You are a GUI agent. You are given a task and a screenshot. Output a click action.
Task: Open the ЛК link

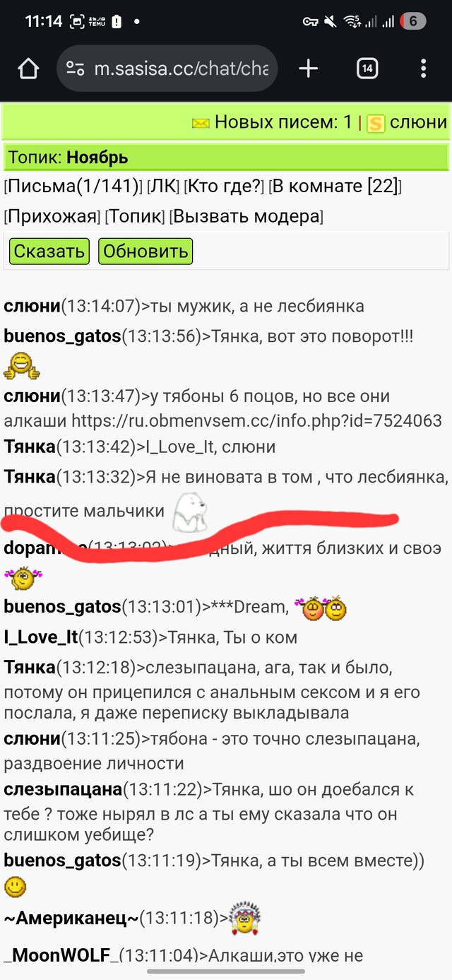pyautogui.click(x=163, y=187)
